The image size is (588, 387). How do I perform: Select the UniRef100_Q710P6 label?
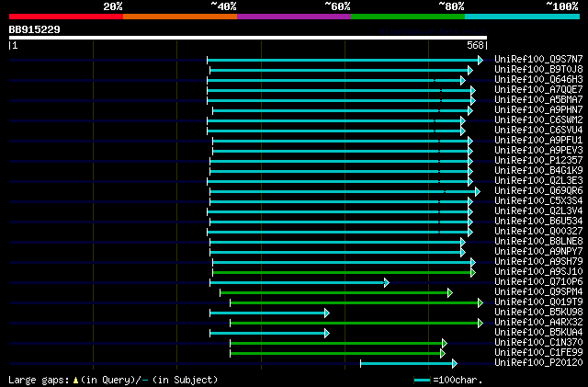pos(538,281)
